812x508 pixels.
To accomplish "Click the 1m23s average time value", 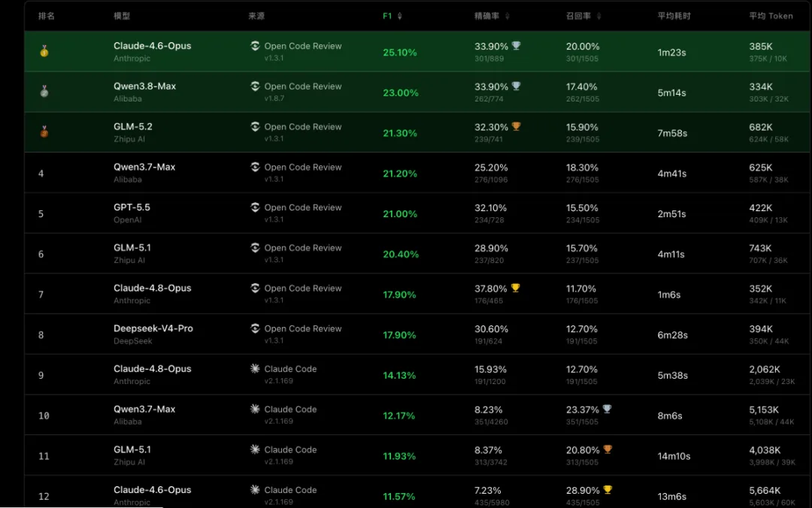I will (671, 53).
